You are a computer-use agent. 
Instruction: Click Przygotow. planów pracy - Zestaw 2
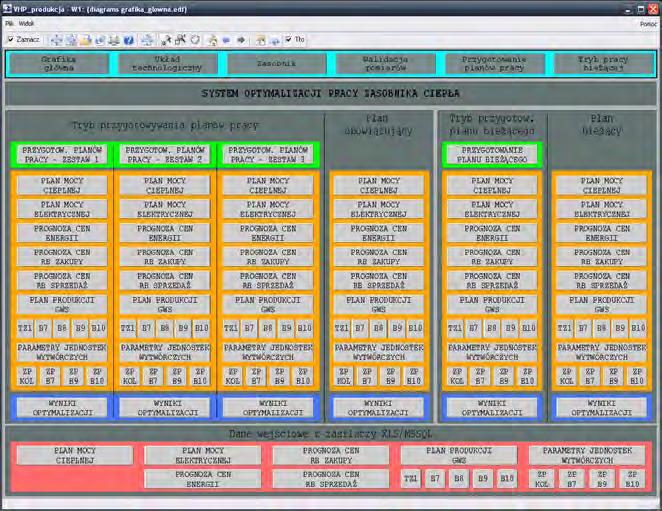[x=165, y=155]
